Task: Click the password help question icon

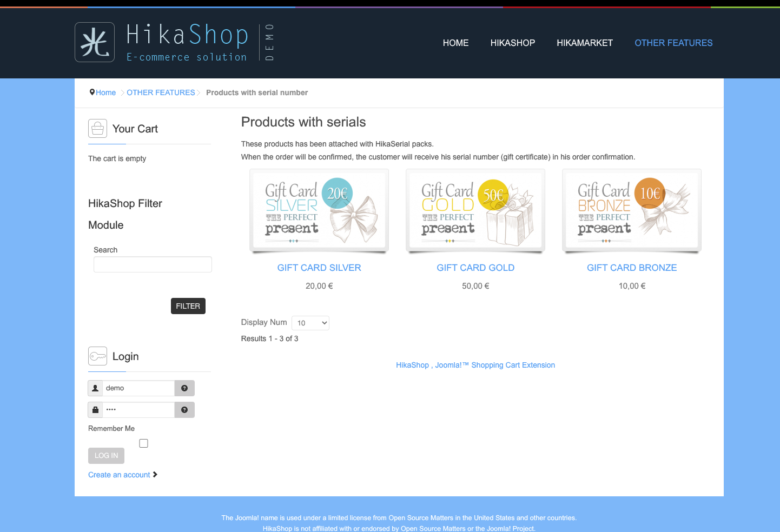Action: tap(184, 410)
